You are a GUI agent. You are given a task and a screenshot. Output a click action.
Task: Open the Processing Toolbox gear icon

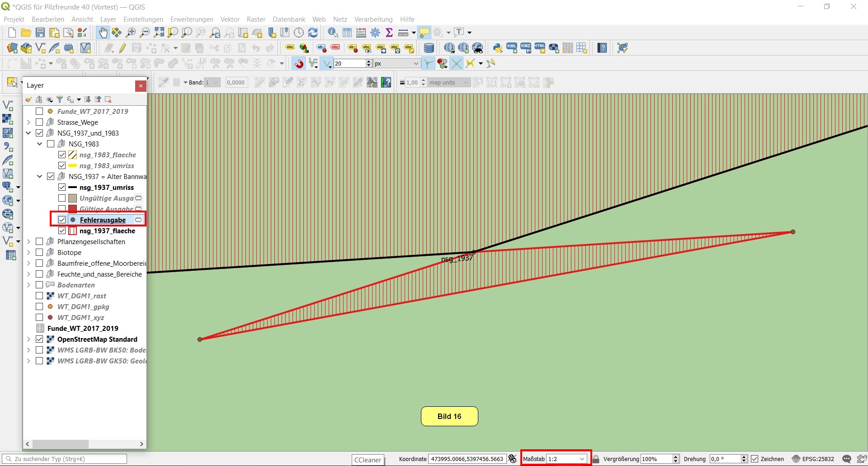pyautogui.click(x=375, y=33)
